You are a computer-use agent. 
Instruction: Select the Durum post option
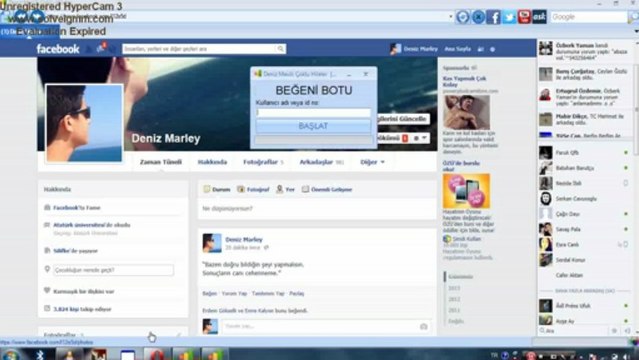217,189
